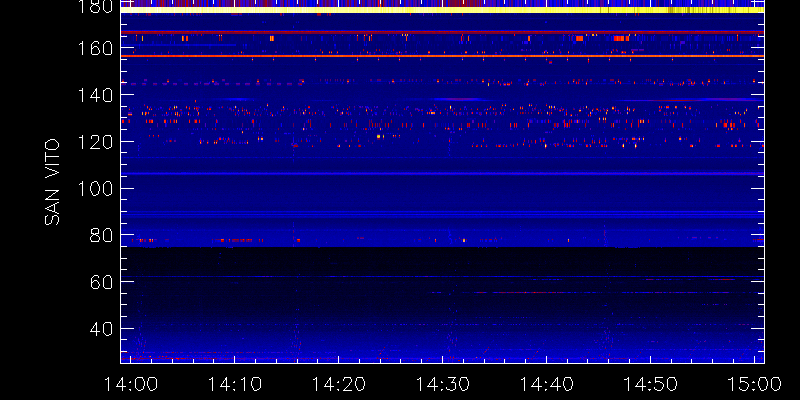Click the 100 frequency axis label
This screenshot has height=400, width=800.
(x=95, y=189)
